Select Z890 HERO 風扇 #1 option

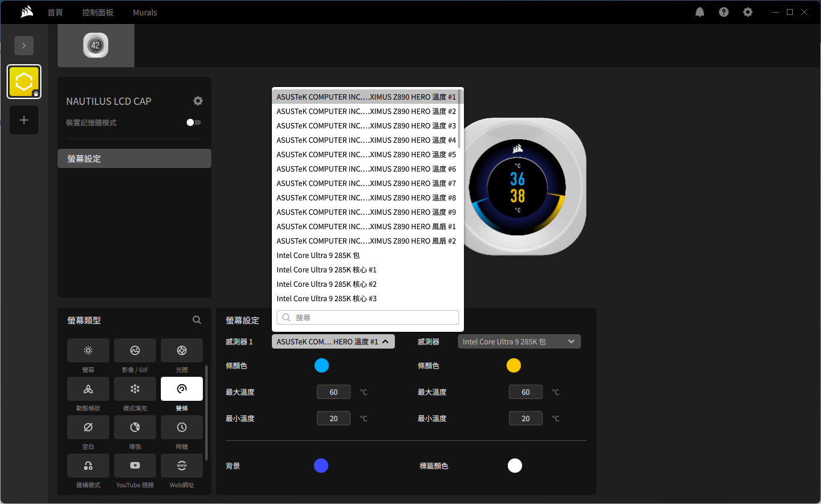[x=365, y=226]
